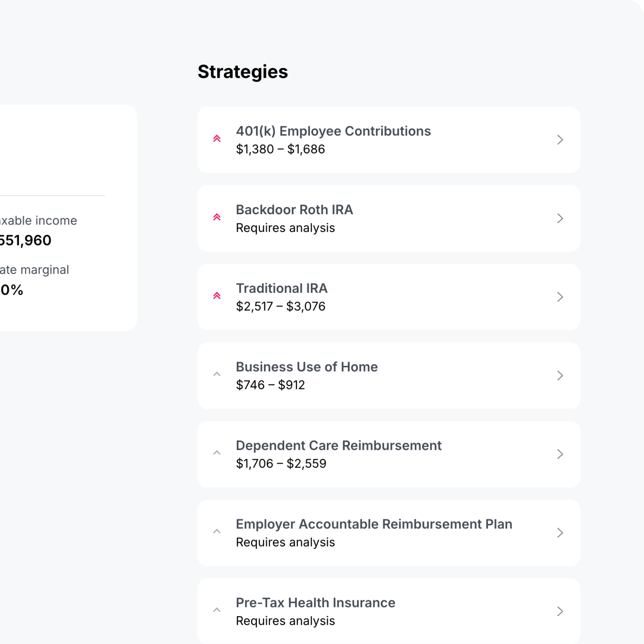Open Dependent Care Reimbursement with its right arrow
Viewport: 644px width, 644px height.
pos(560,454)
